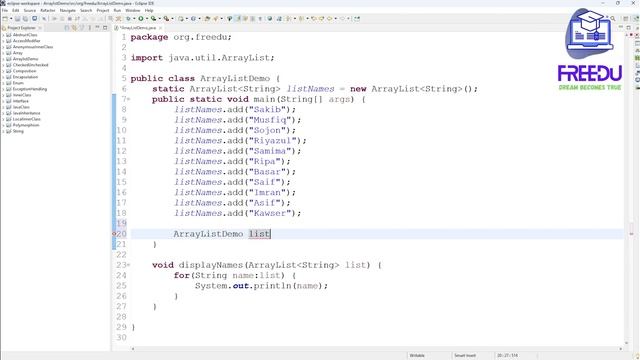This screenshot has width=640, height=360.
Task: Click the New Java Package toolbar icon
Action: (181, 18)
